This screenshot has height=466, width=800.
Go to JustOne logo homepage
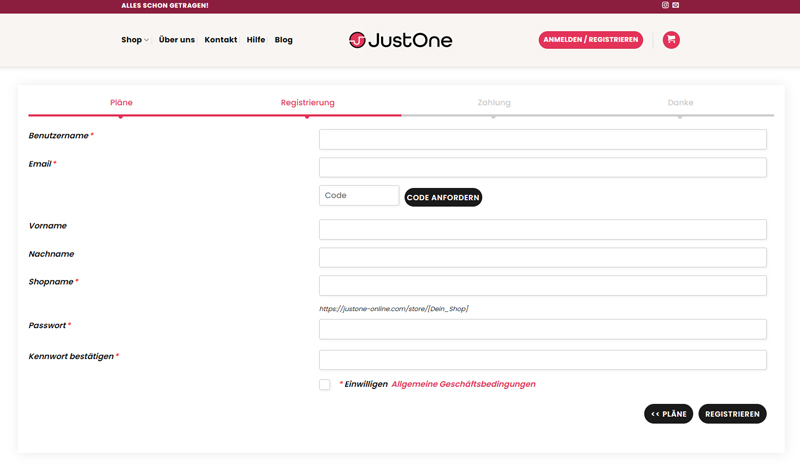coord(401,40)
